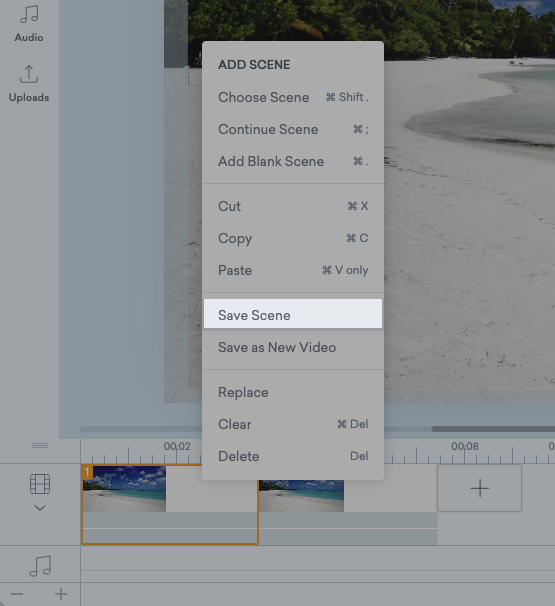This screenshot has width=555, height=606.
Task: Click the 00:08 mark on timeline ruler
Action: [x=465, y=446]
